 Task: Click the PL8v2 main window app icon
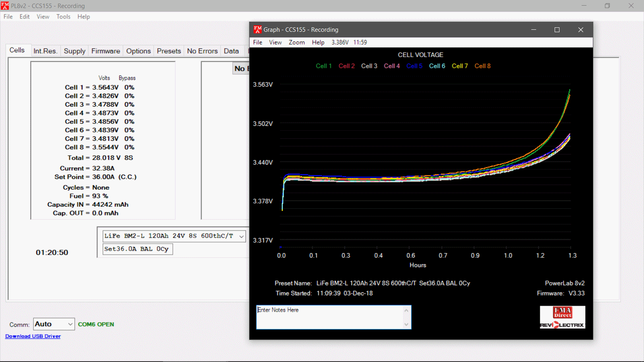click(x=5, y=6)
